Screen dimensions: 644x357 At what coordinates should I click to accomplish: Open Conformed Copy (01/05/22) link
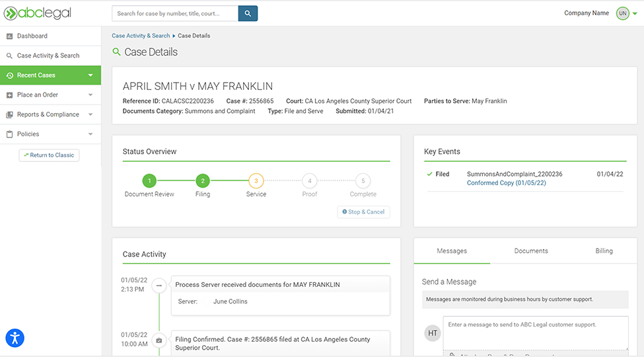506,183
